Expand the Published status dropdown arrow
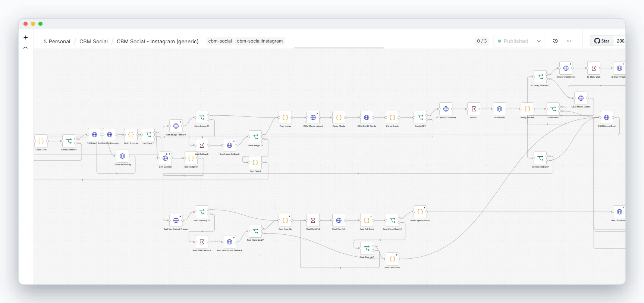The width and height of the screenshot is (644, 303). pyautogui.click(x=539, y=41)
